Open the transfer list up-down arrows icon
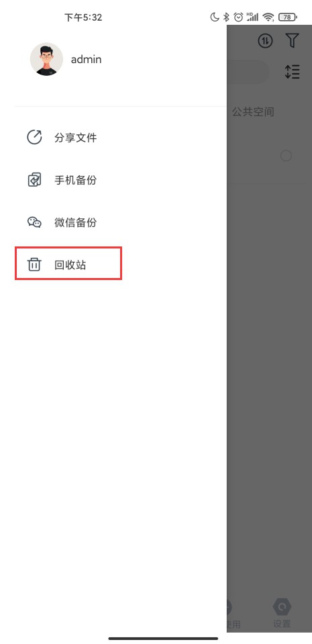Screen dimensions: 312x644 point(265,40)
